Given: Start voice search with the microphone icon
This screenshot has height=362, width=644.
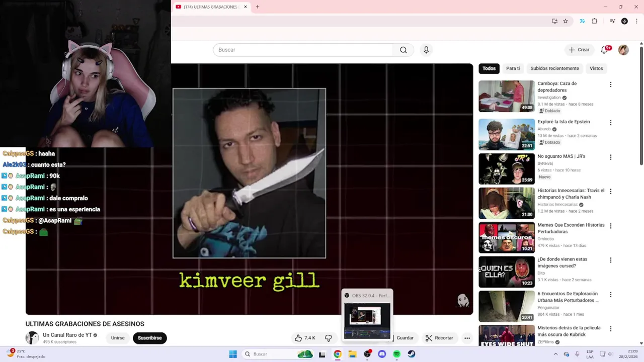Looking at the screenshot, I should (x=426, y=50).
